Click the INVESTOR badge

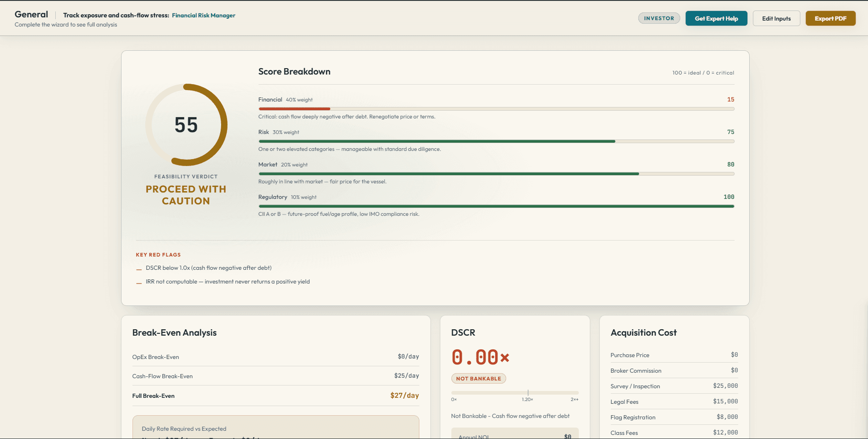pos(659,18)
